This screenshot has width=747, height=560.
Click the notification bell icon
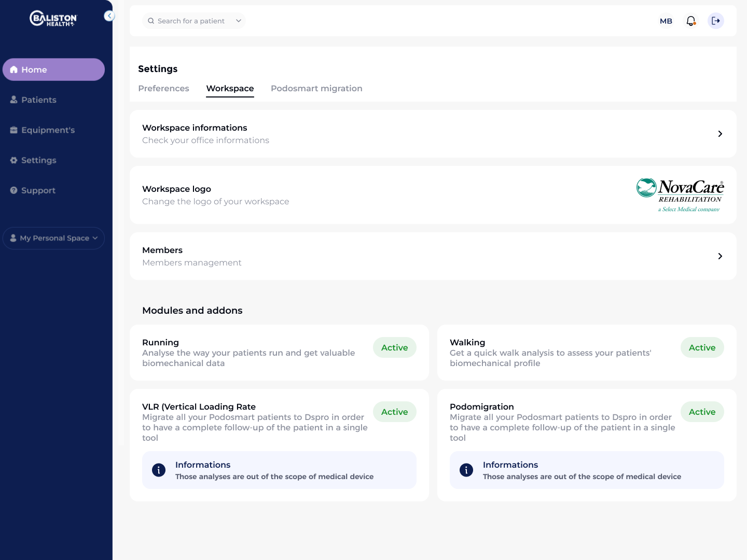pos(691,21)
